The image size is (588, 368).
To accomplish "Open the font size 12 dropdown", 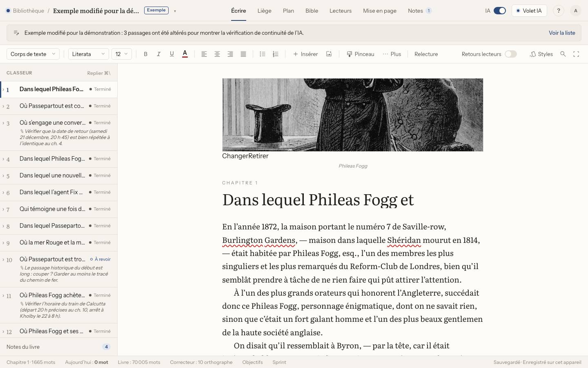I will [122, 54].
